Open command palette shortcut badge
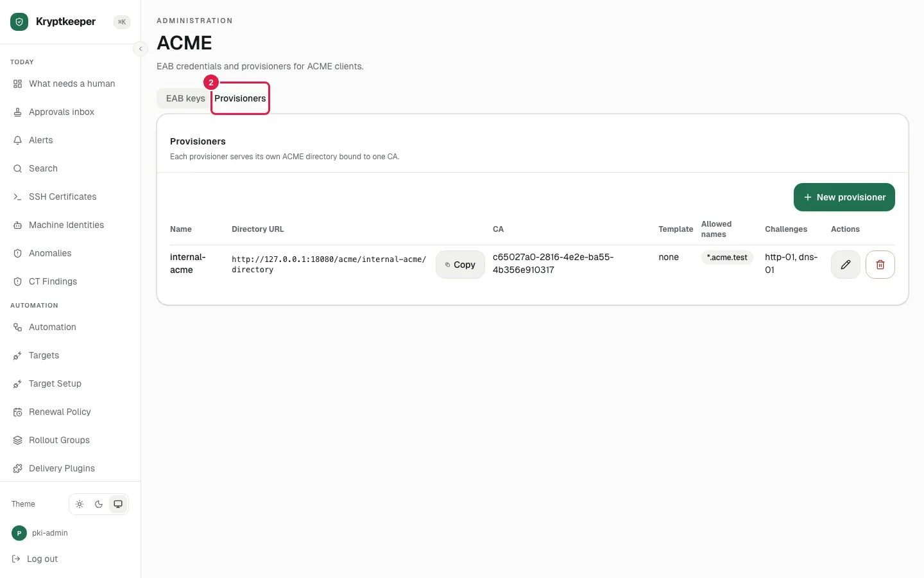This screenshot has height=578, width=924. coord(122,22)
